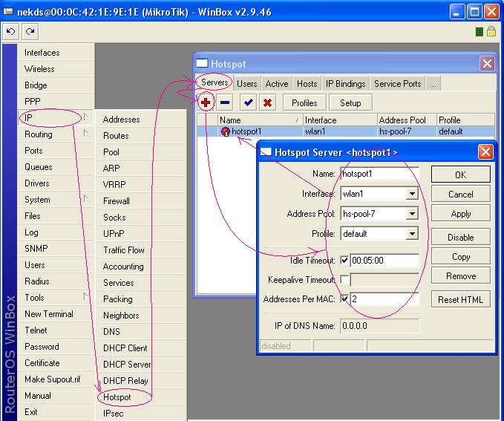This screenshot has height=421, width=504.
Task: Open Bridge from the sidebar menu
Action: [55, 85]
